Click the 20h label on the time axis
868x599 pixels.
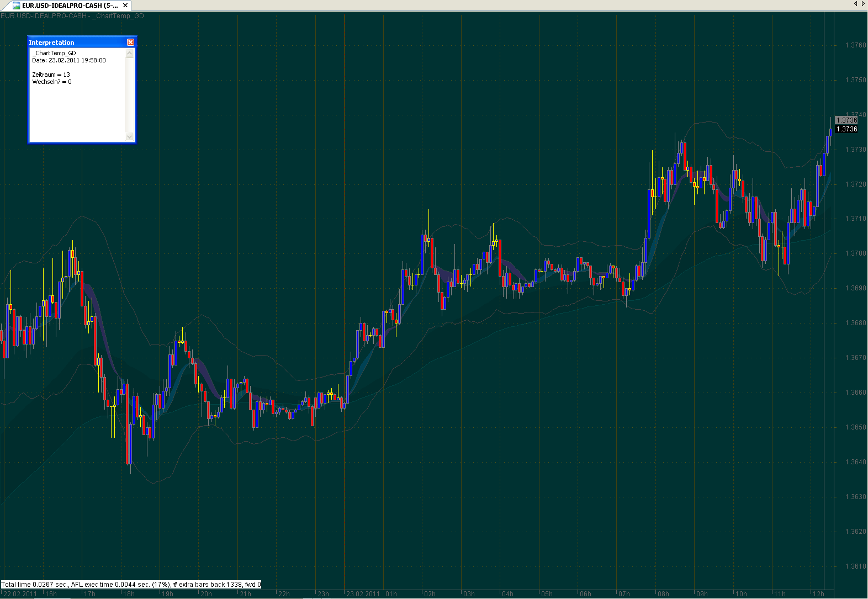[x=207, y=594]
